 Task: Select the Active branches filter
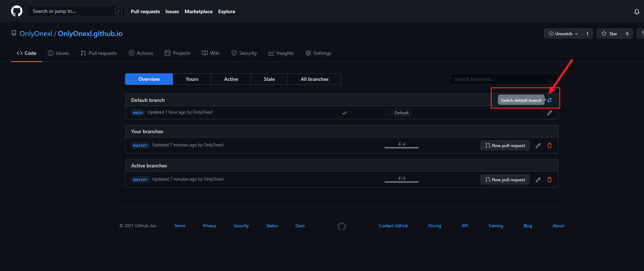[x=231, y=79]
